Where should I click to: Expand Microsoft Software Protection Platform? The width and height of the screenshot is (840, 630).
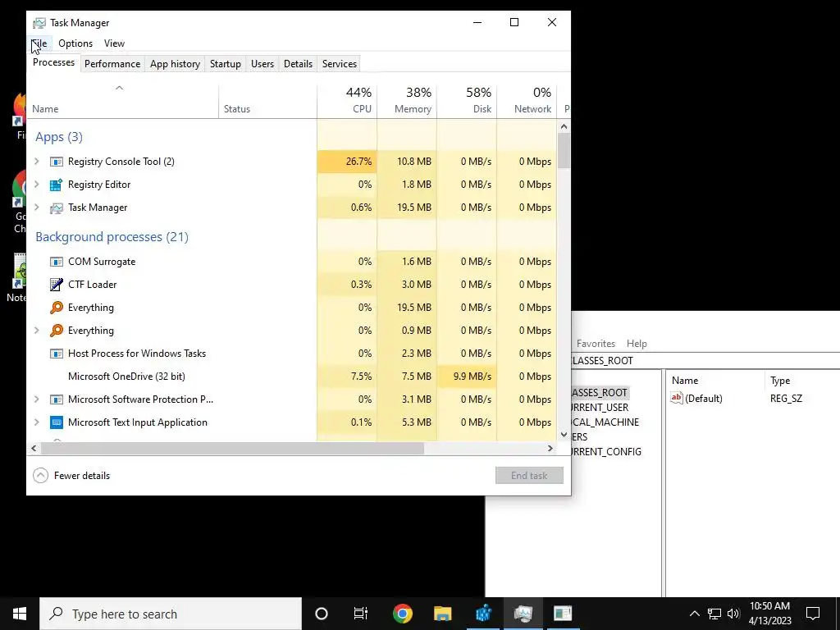(x=37, y=399)
